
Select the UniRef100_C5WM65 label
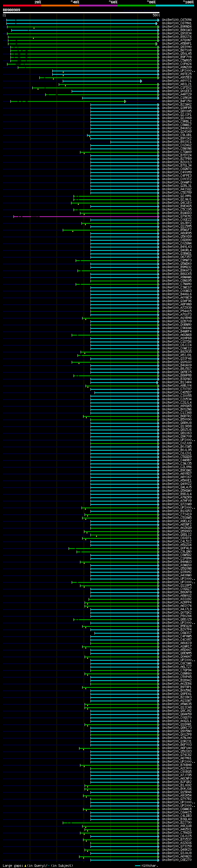[177, 61]
